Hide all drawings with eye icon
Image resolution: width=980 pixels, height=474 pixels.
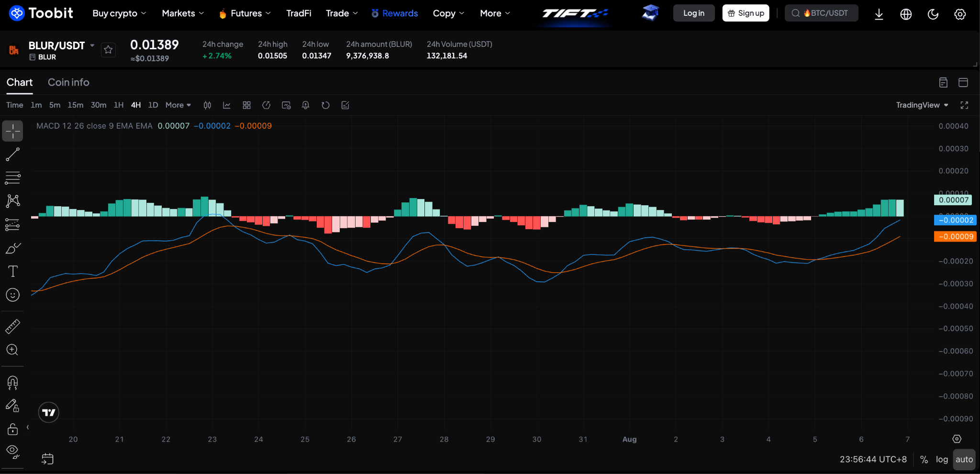pyautogui.click(x=12, y=452)
